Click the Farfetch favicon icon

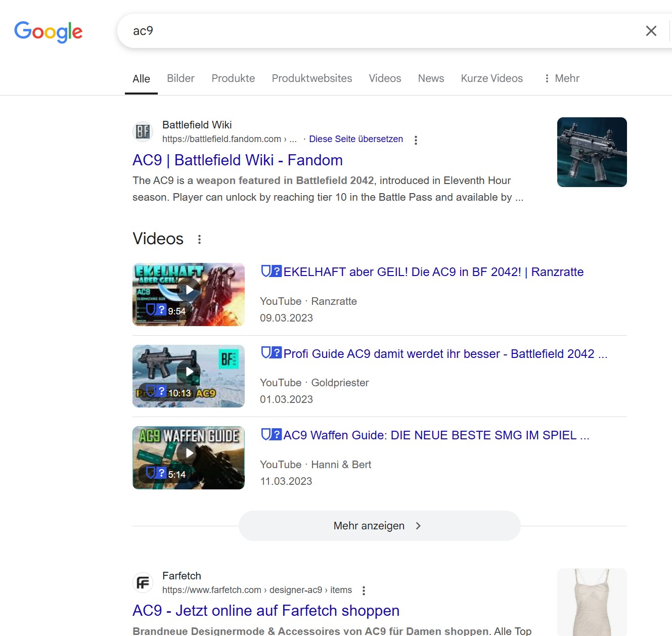(143, 582)
